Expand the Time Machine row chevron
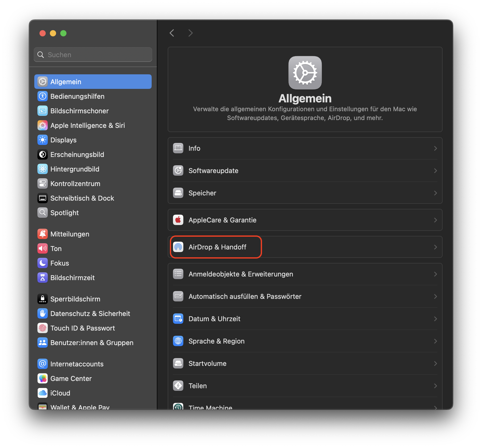 coord(436,407)
